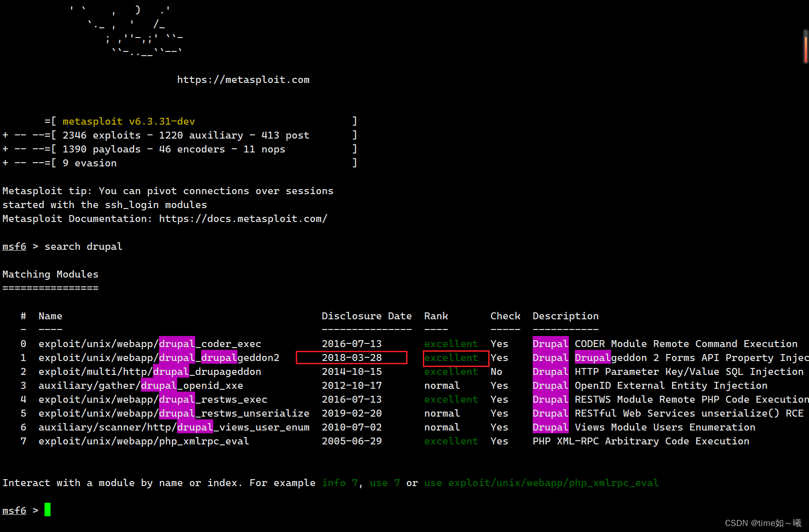Click the https://metasploit.com URL
This screenshot has height=532, width=809.
pyautogui.click(x=243, y=80)
